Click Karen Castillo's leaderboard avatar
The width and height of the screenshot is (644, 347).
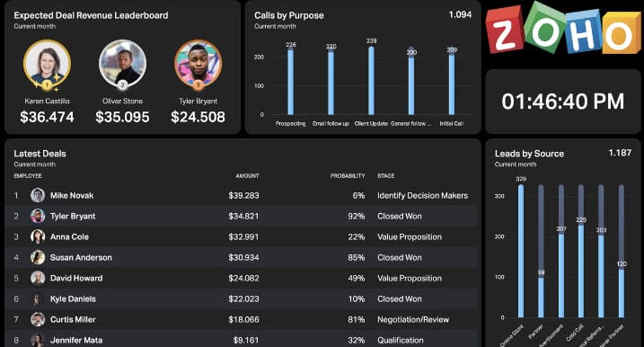tap(47, 63)
